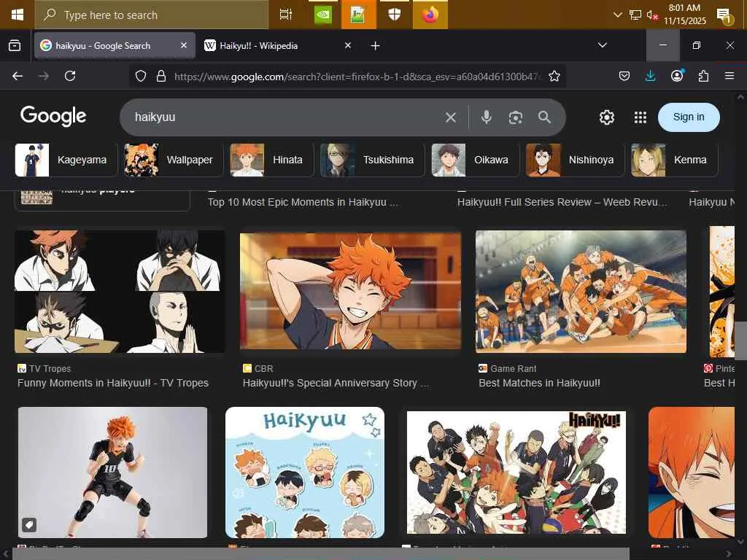Bookmark this page with the star
This screenshot has width=747, height=560.
tap(554, 76)
